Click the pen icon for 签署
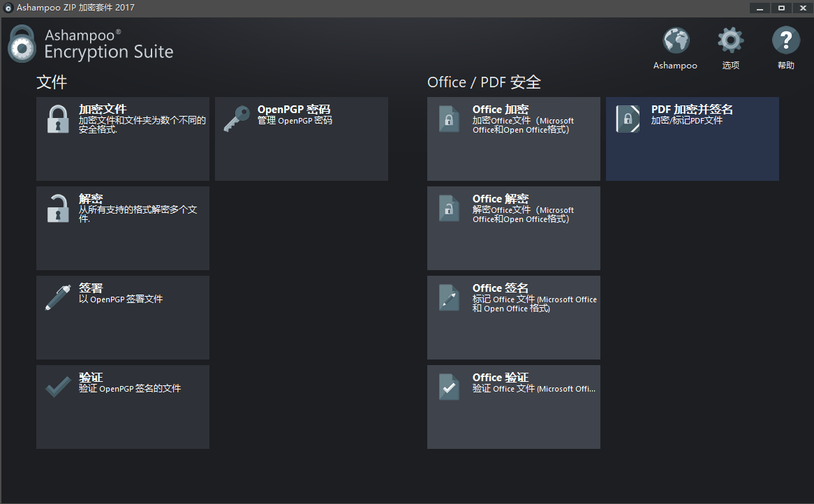Viewport: 814px width, 504px height. pyautogui.click(x=58, y=297)
